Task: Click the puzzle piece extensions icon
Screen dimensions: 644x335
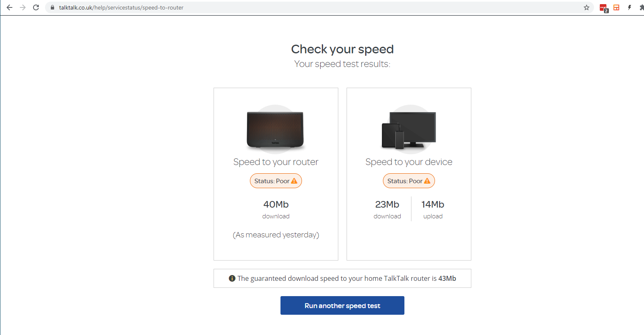Action: click(x=641, y=7)
